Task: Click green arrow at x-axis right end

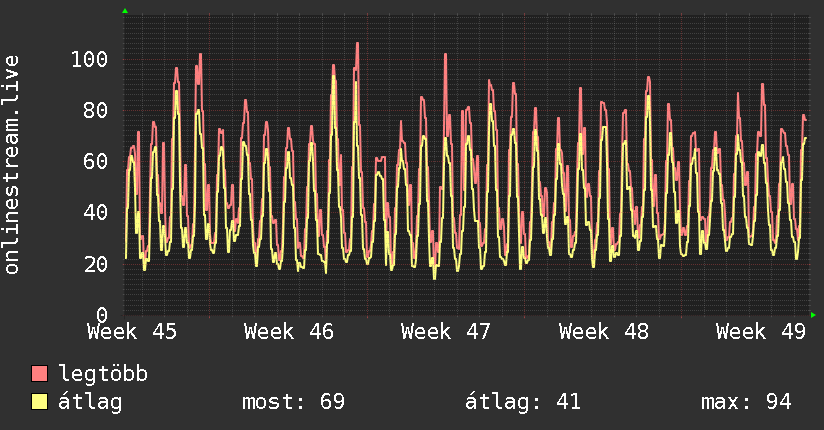Action: (813, 315)
